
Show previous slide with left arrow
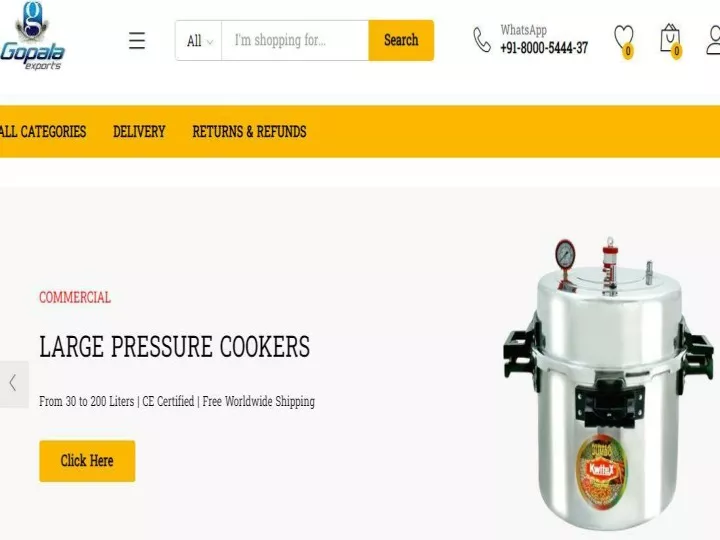click(x=14, y=383)
